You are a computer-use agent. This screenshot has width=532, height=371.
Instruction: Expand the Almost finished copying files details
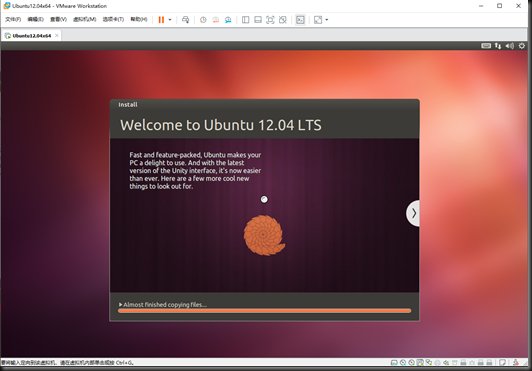pos(120,304)
